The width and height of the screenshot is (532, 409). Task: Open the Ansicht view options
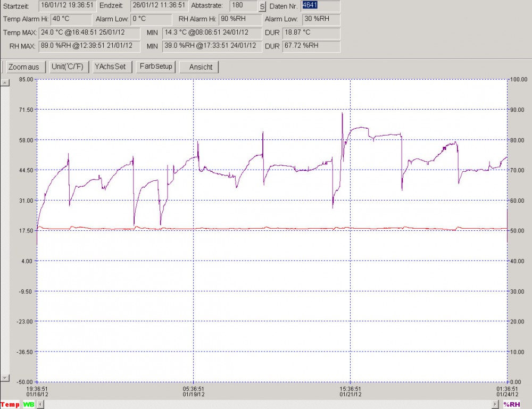[x=200, y=67]
